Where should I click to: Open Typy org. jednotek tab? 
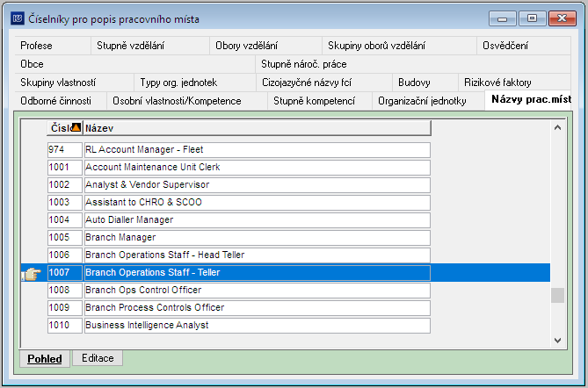[x=195, y=83]
